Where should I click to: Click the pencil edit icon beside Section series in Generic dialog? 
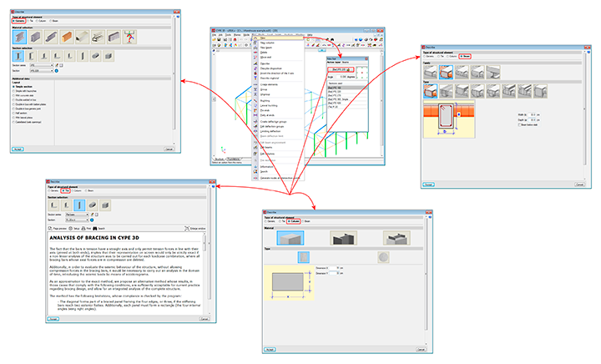coord(57,65)
